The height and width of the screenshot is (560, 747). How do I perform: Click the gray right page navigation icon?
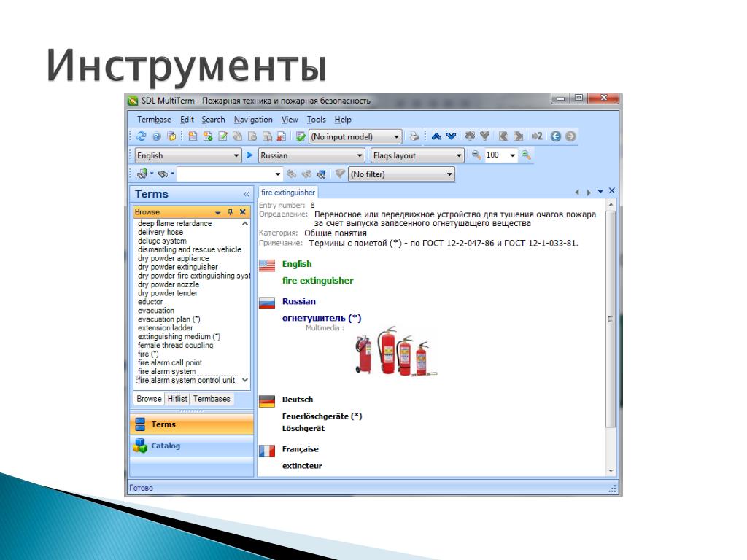coord(519,136)
